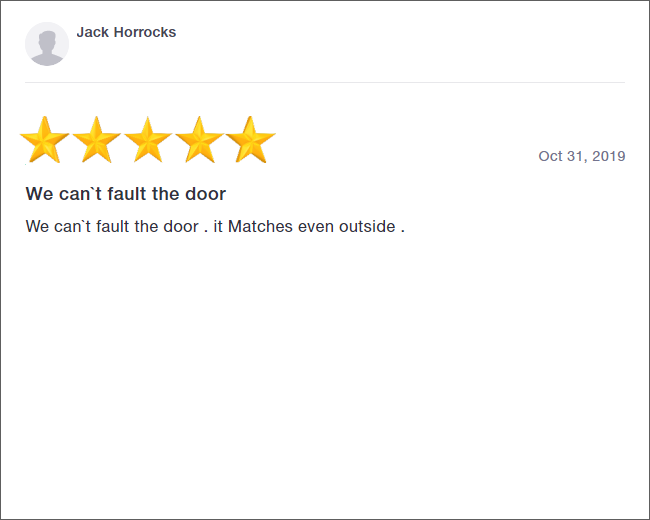Click the word "Matches" in the review
The height and width of the screenshot is (520, 650).
[260, 227]
